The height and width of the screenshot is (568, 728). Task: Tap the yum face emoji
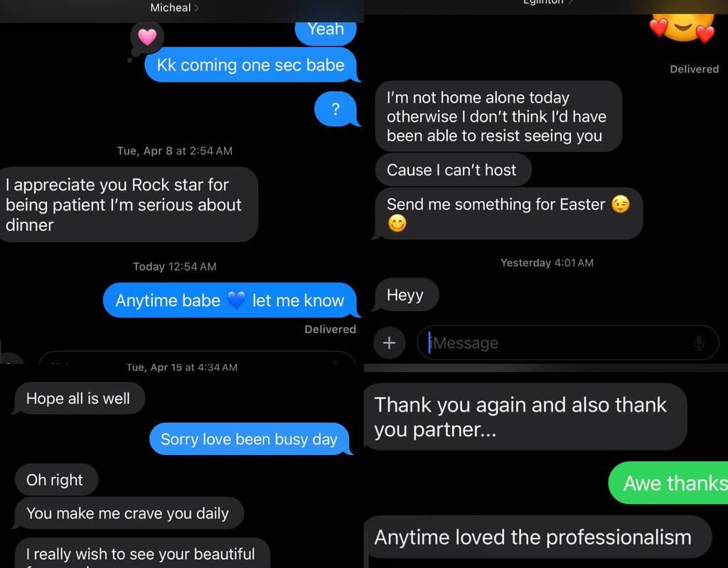(x=397, y=223)
